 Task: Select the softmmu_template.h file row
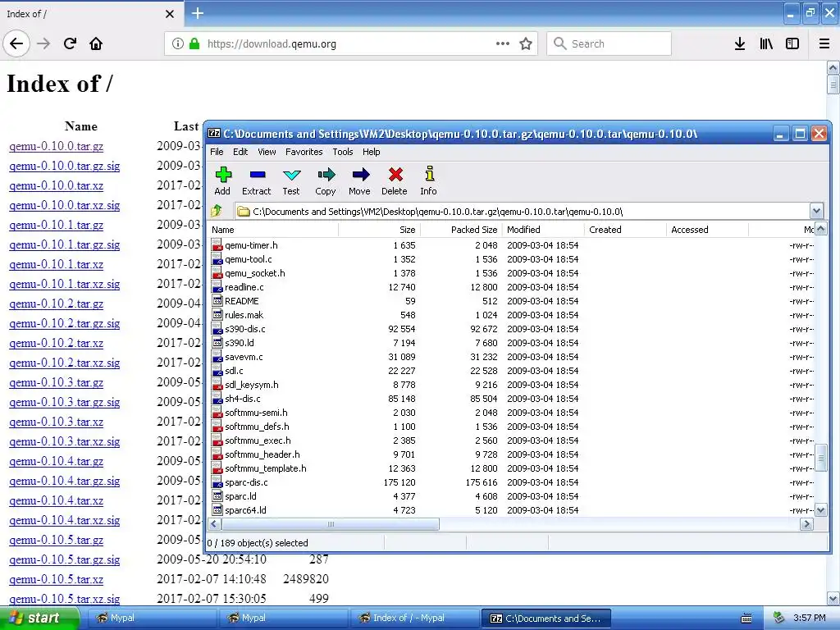pyautogui.click(x=512, y=468)
